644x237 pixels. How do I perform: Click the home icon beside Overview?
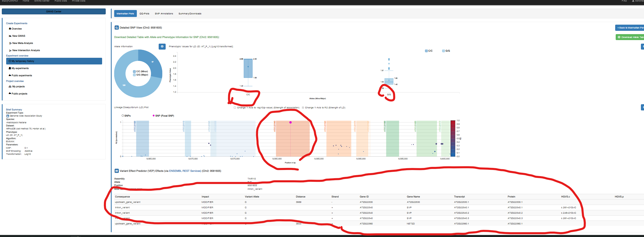pos(10,29)
